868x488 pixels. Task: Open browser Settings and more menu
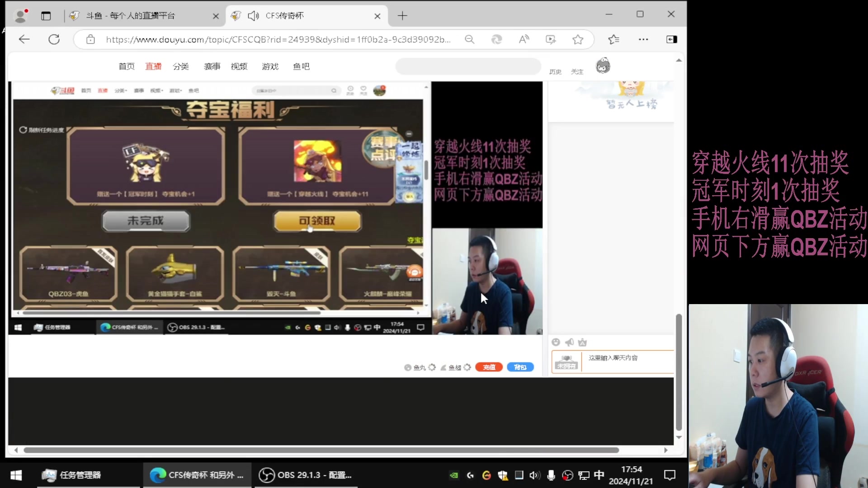[x=643, y=39]
